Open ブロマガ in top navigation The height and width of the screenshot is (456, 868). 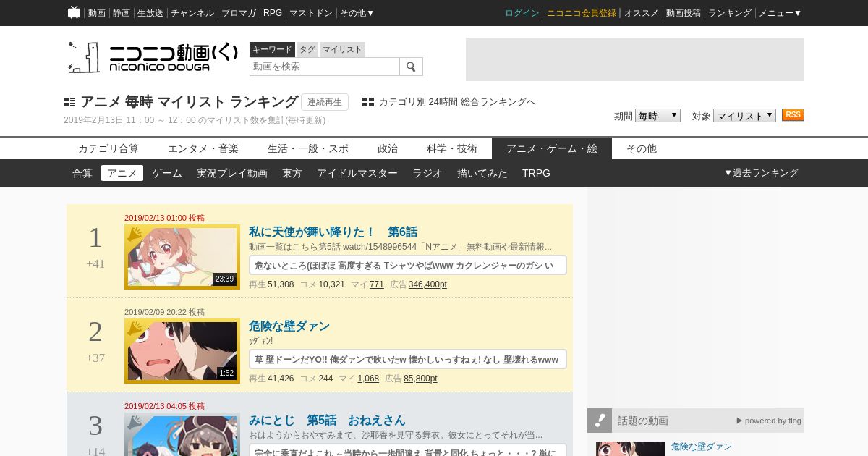(x=239, y=13)
